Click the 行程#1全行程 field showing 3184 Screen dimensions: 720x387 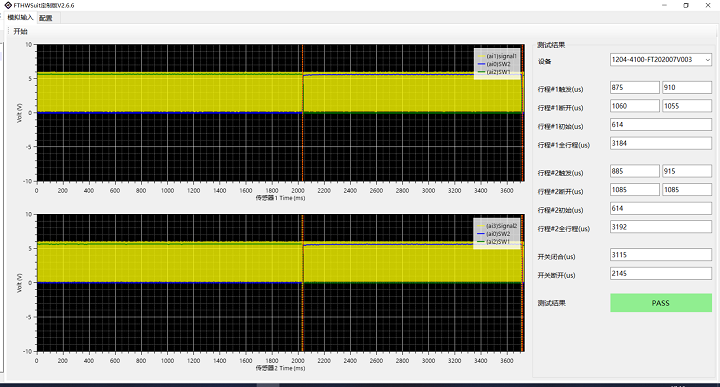click(x=661, y=143)
